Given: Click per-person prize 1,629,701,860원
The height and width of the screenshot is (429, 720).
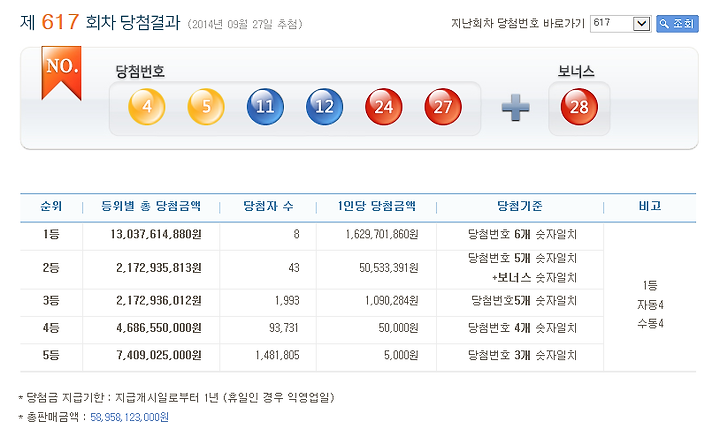Looking at the screenshot, I should pos(382,234).
